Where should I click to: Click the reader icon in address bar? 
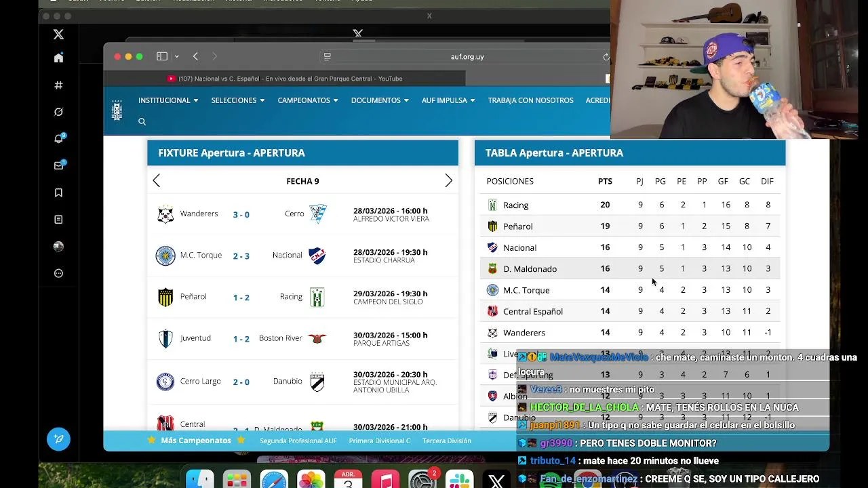(x=328, y=57)
